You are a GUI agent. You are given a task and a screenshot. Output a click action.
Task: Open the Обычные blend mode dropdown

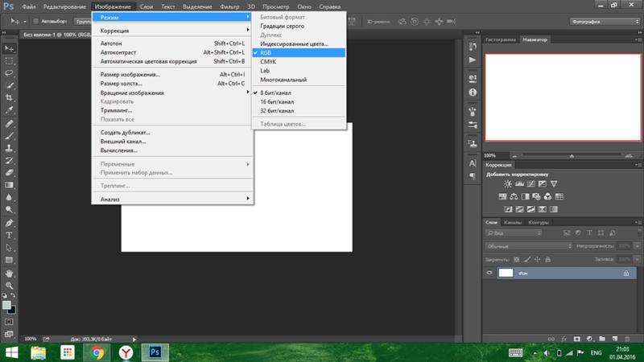click(x=529, y=246)
